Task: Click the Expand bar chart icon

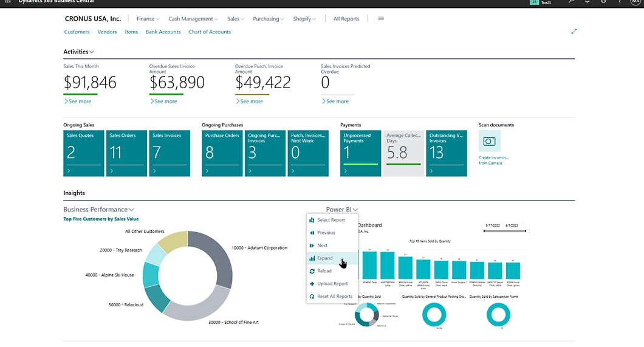Action: point(312,258)
